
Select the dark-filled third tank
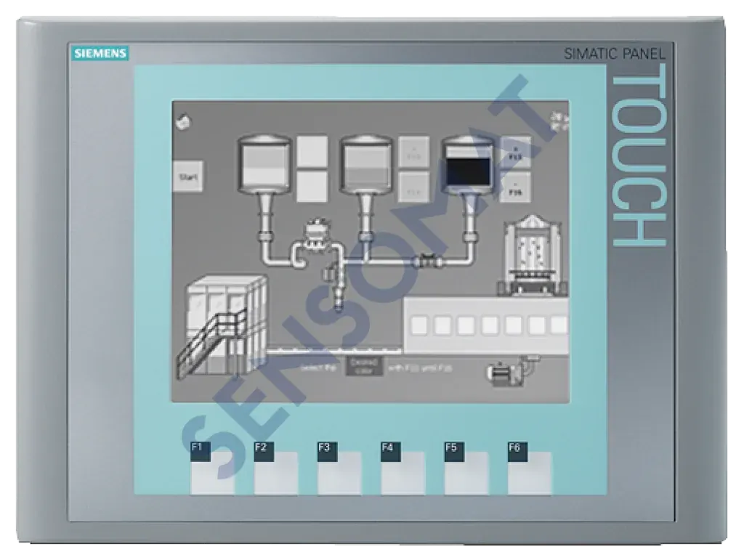[469, 165]
